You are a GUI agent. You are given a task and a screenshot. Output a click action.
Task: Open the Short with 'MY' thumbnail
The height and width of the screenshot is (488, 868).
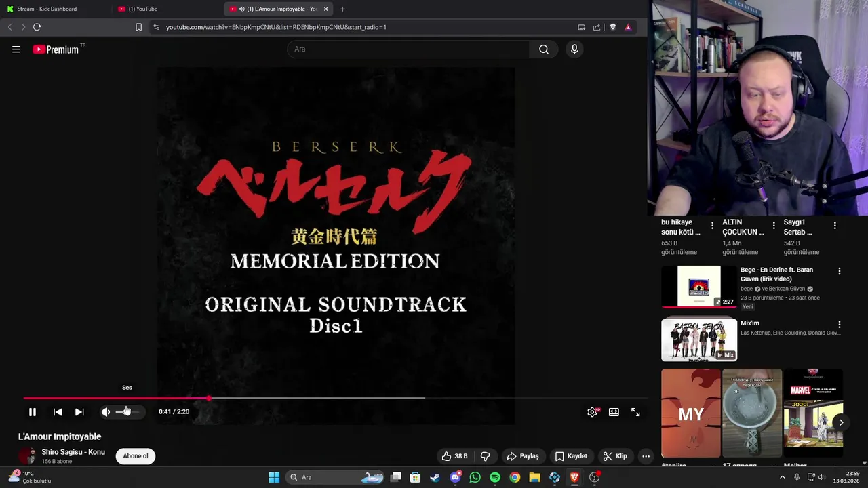691,413
